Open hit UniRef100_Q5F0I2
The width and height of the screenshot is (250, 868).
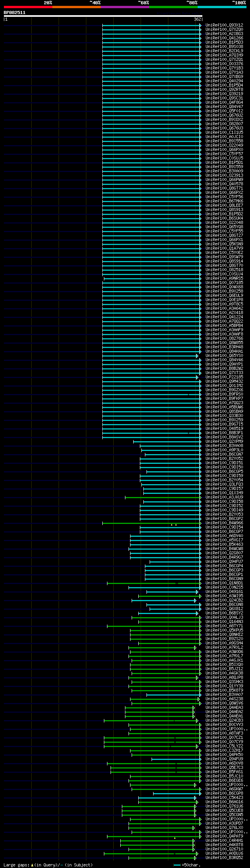[224, 111]
